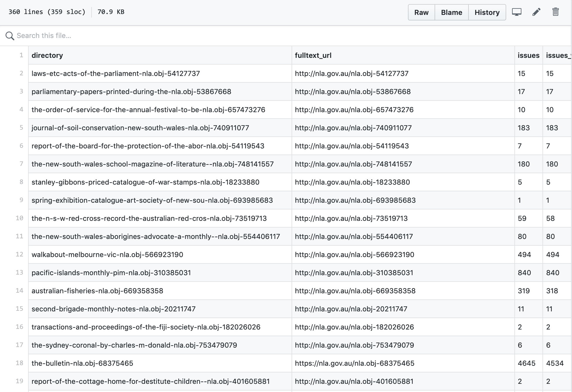Select line number 5
This screenshot has width=572, height=392.
coord(21,128)
